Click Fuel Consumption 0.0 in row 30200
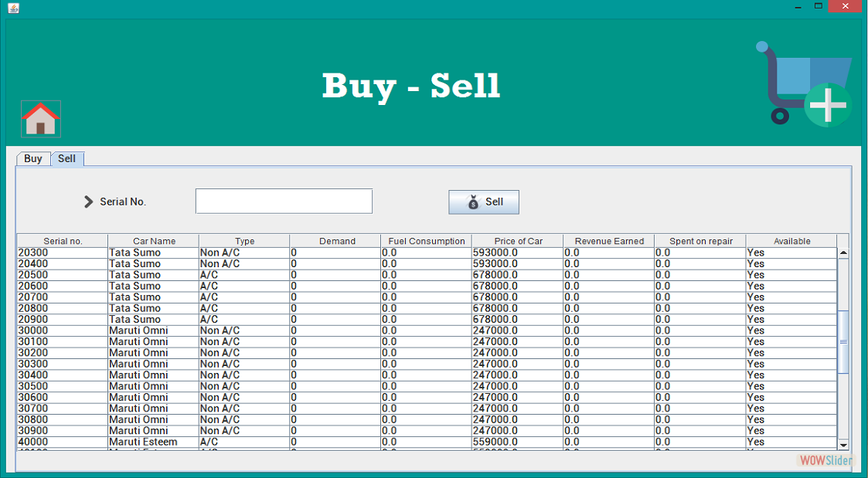Screen dimensions: 868x478 427,352
